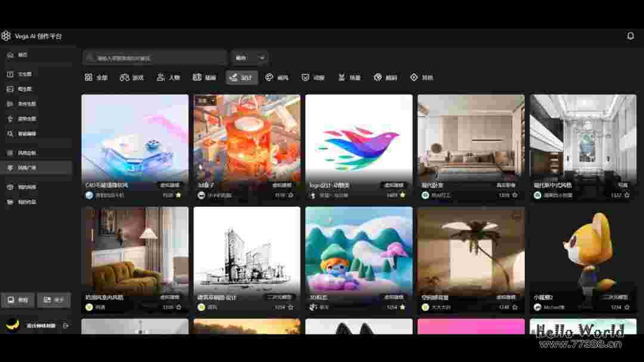Toggle favorite star on the bird logo card
The image size is (644, 362).
(402, 195)
